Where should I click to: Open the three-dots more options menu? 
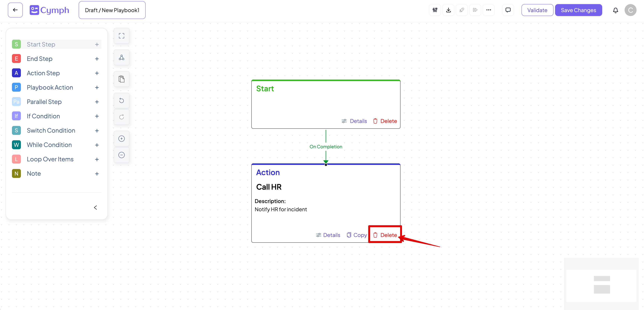(x=489, y=10)
